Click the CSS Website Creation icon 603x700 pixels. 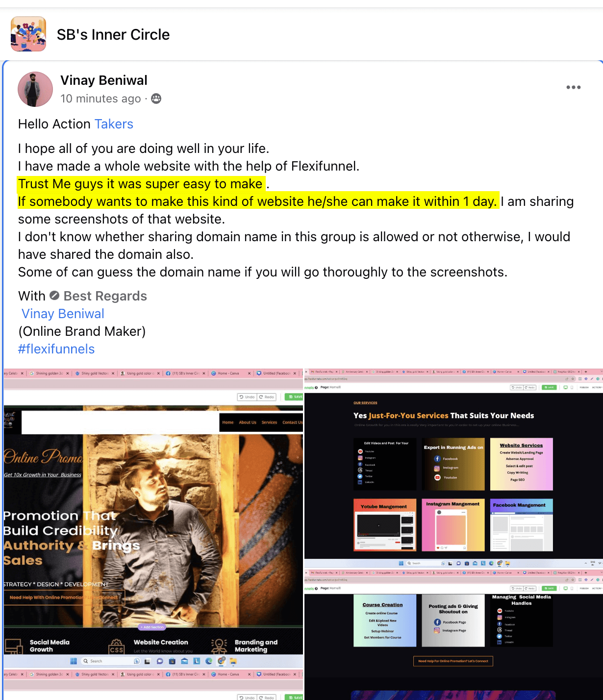(117, 646)
